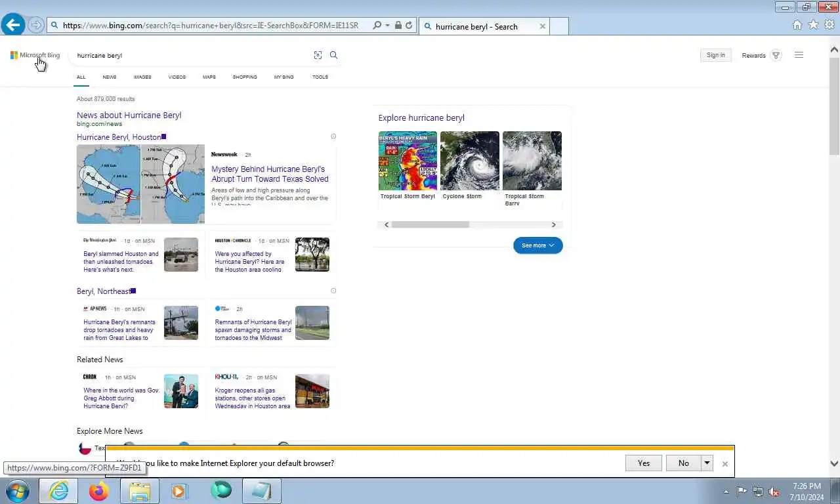Open the MY BING tab
The image size is (840, 504).
tap(283, 77)
